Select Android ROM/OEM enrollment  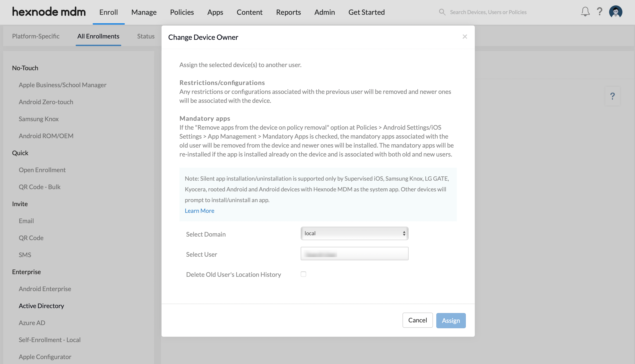pyautogui.click(x=46, y=136)
